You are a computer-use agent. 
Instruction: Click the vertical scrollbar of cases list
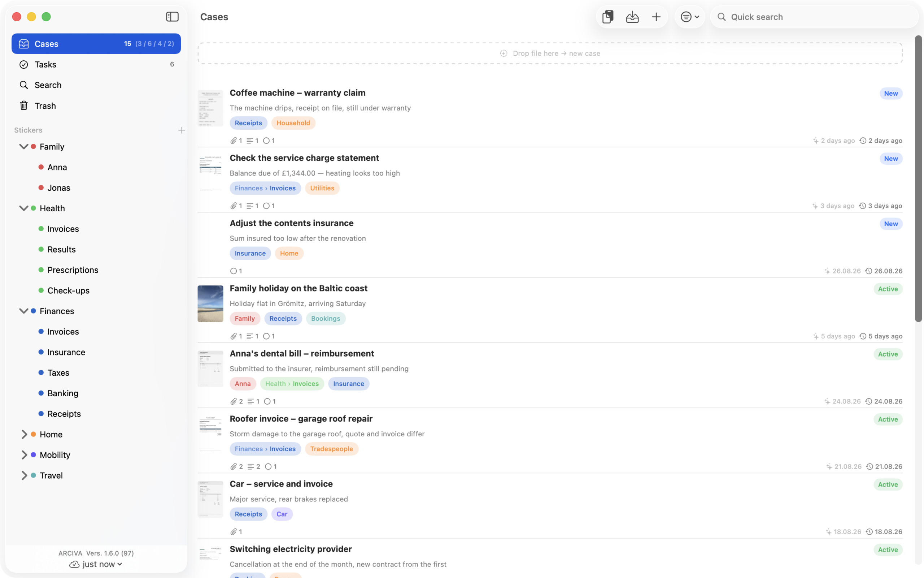(x=918, y=178)
